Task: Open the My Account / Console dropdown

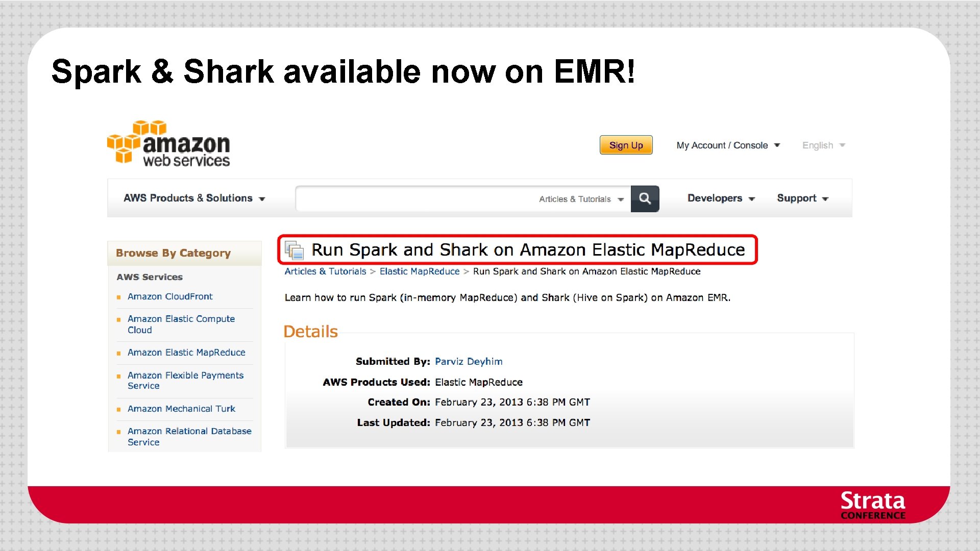Action: click(727, 145)
